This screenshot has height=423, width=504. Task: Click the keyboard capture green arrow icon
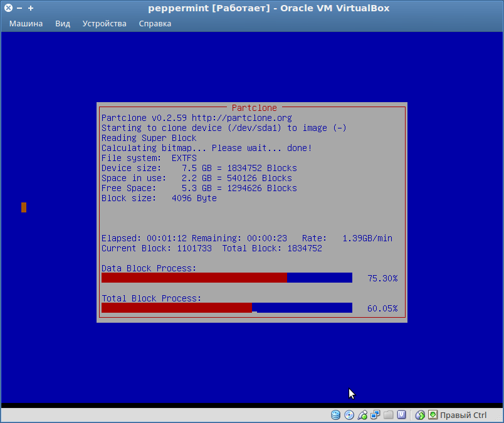[x=433, y=415]
